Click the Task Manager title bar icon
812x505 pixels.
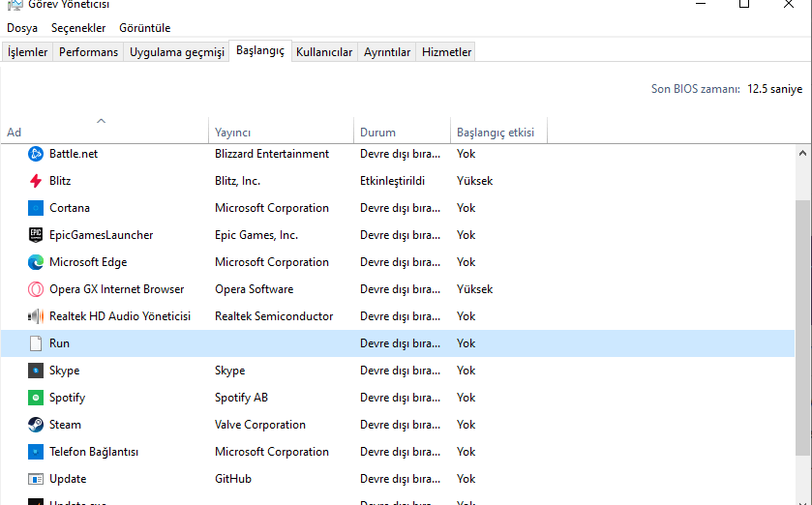[15, 5]
